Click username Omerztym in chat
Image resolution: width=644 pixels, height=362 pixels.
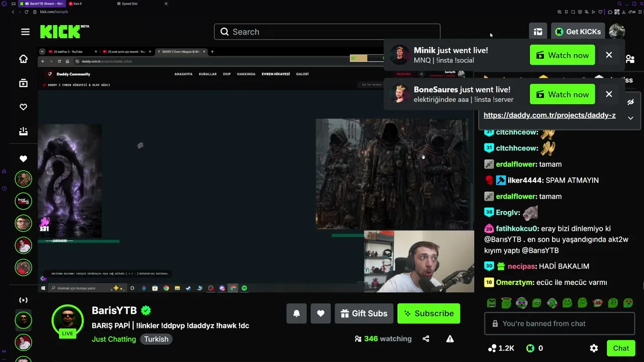pos(514,282)
